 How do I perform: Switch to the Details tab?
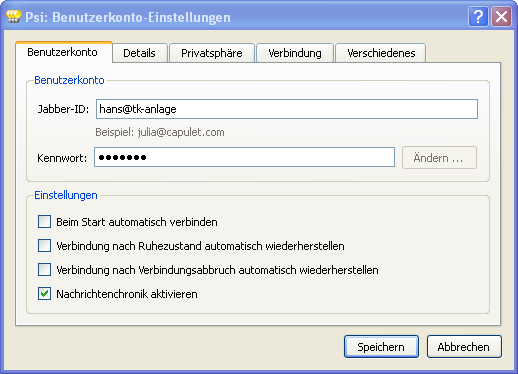click(140, 53)
